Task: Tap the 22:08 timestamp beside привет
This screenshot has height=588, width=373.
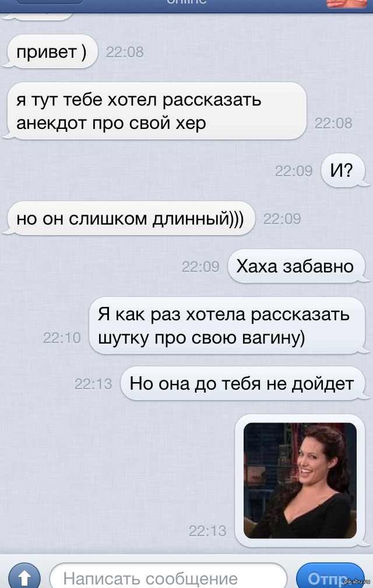Action: [125, 52]
